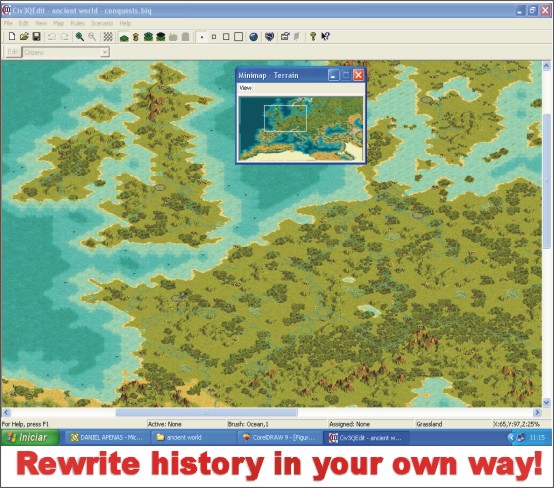The height and width of the screenshot is (488, 554).
Task: Open a scenario file with the folder icon
Action: pos(24,37)
